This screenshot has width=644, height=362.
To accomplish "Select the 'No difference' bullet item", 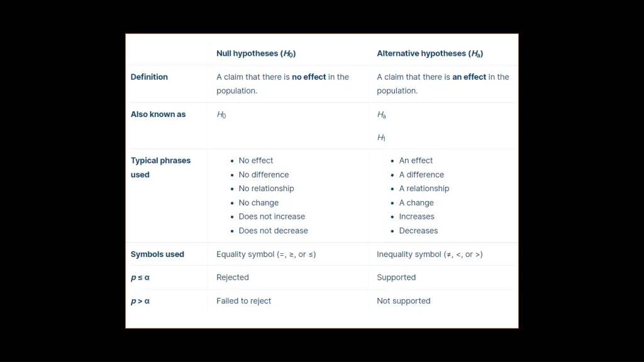I will (x=264, y=175).
